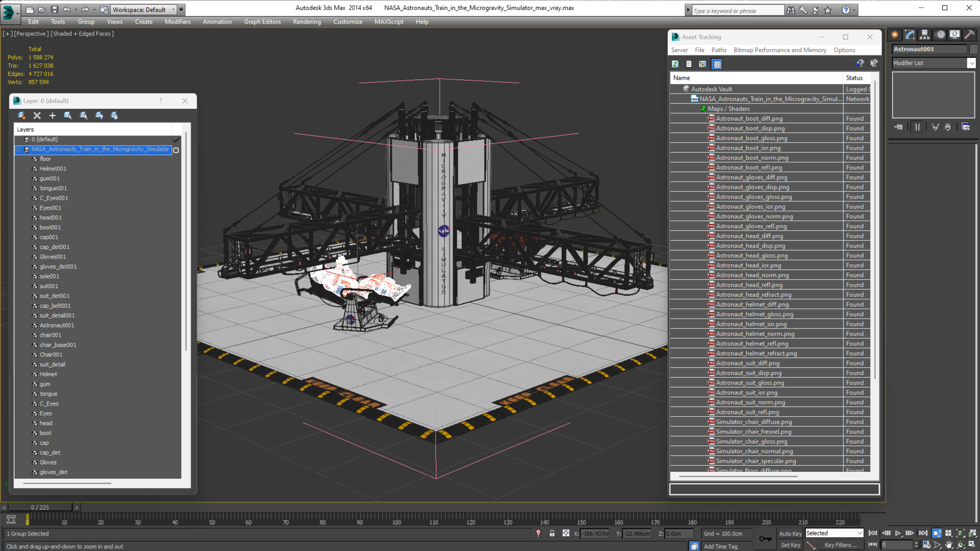Open the Create command panel tab
This screenshot has width=980, height=551.
tap(895, 35)
